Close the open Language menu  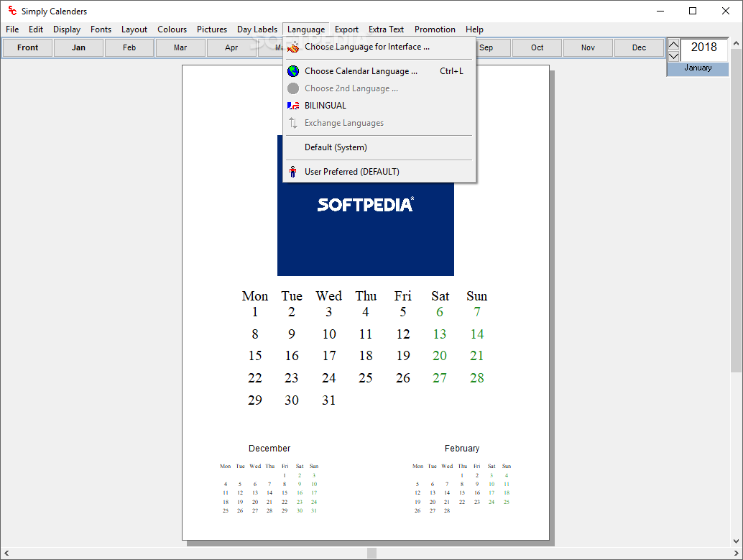tap(306, 29)
